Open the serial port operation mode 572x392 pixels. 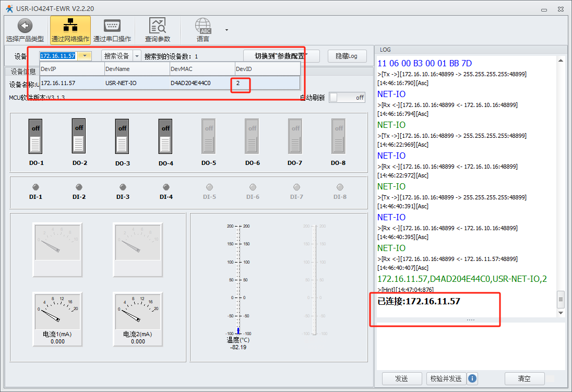point(112,26)
